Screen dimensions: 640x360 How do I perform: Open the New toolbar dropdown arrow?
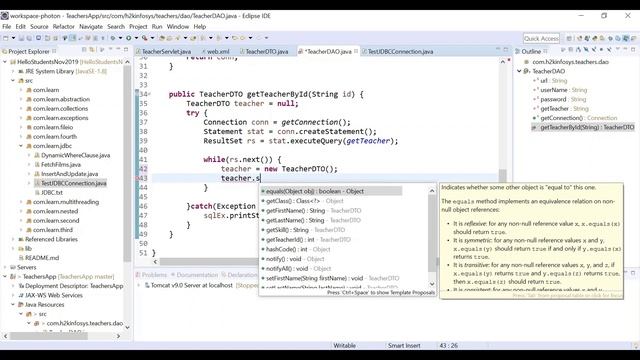[x=13, y=38]
